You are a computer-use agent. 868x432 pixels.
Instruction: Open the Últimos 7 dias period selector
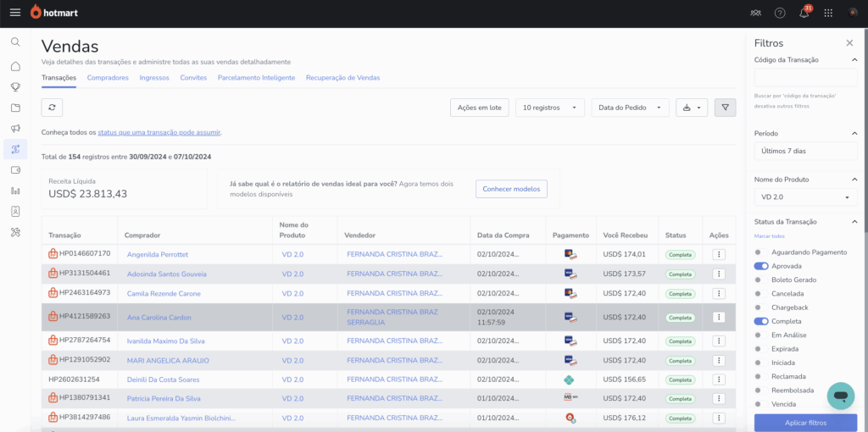click(x=805, y=151)
